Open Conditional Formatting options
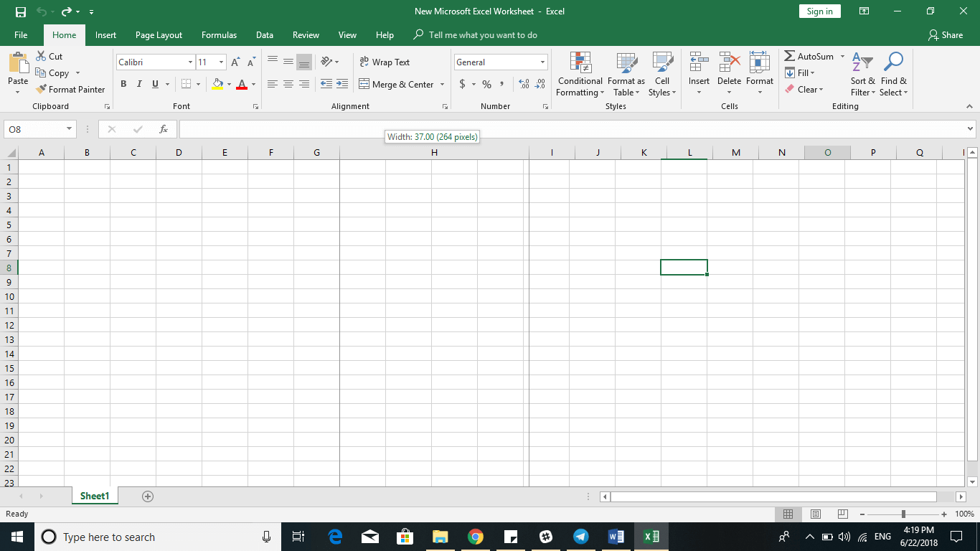 pyautogui.click(x=580, y=75)
